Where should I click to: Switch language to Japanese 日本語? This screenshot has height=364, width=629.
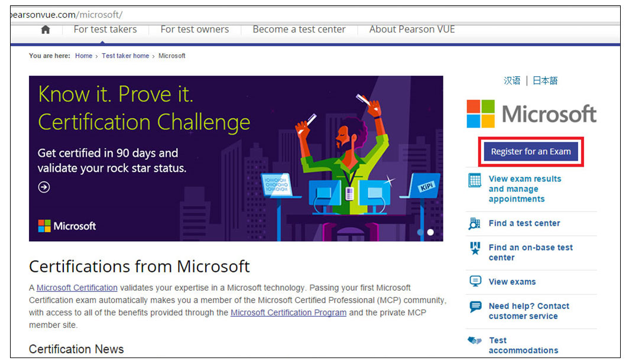point(545,80)
